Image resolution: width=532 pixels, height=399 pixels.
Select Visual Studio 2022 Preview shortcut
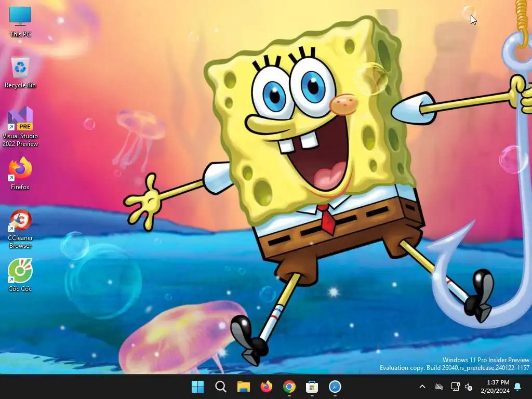click(x=20, y=127)
